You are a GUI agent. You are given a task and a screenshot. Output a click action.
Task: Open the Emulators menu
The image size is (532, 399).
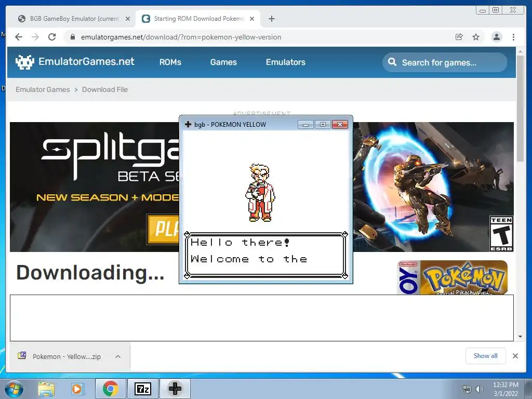click(x=285, y=62)
